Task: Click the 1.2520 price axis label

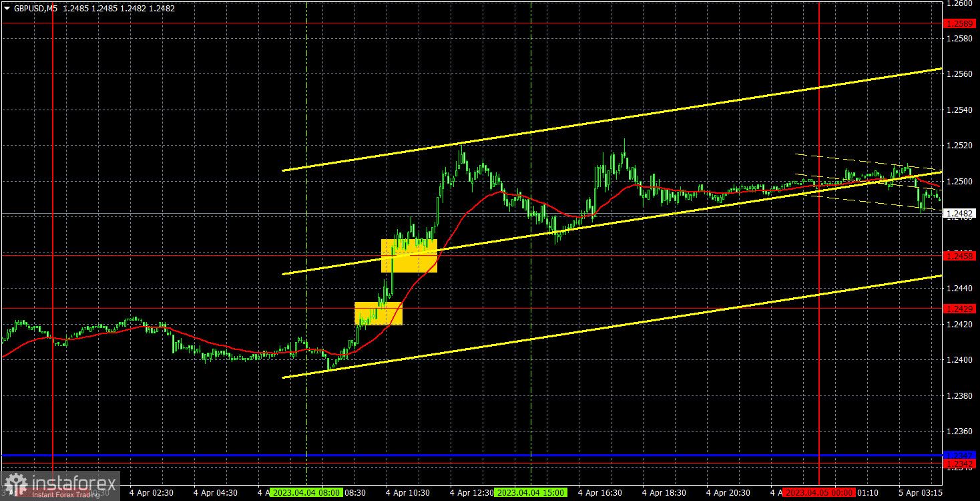Action: 959,146
